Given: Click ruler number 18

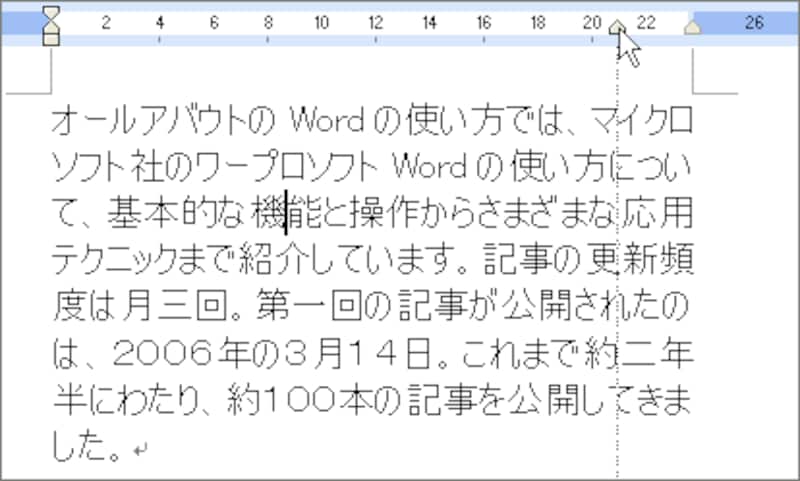Looking at the screenshot, I should point(538,22).
